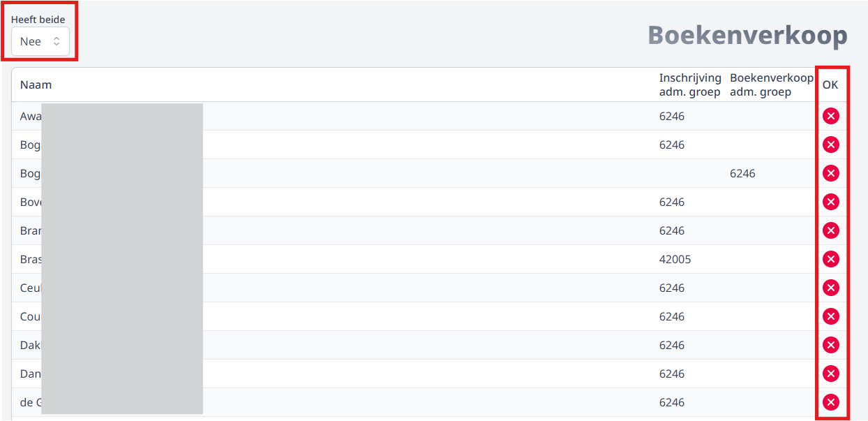
Task: Open the Heeft beide dropdown
Action: tap(40, 41)
